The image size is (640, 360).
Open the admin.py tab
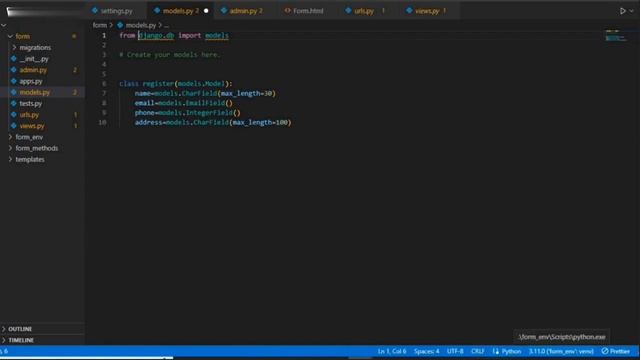245,11
